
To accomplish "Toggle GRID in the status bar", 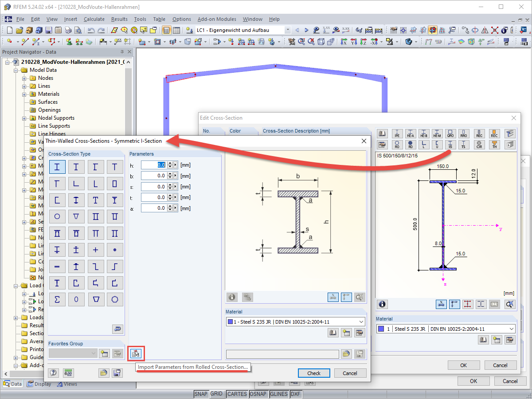I will 217,394.
